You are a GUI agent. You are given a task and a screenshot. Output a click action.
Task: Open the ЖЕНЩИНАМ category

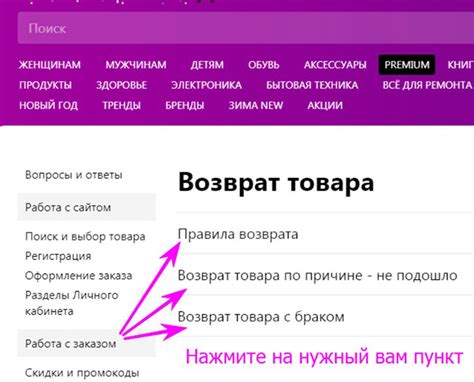[50, 65]
